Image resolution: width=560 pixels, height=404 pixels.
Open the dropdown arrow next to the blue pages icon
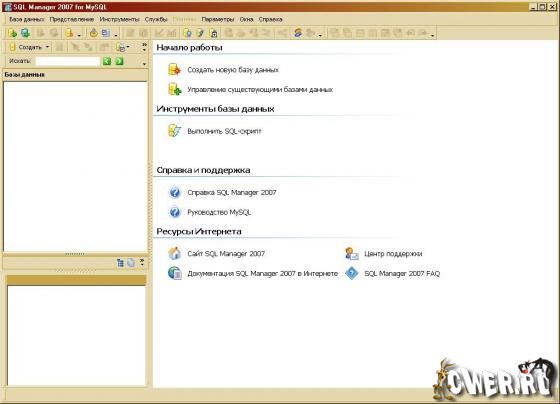(x=116, y=35)
